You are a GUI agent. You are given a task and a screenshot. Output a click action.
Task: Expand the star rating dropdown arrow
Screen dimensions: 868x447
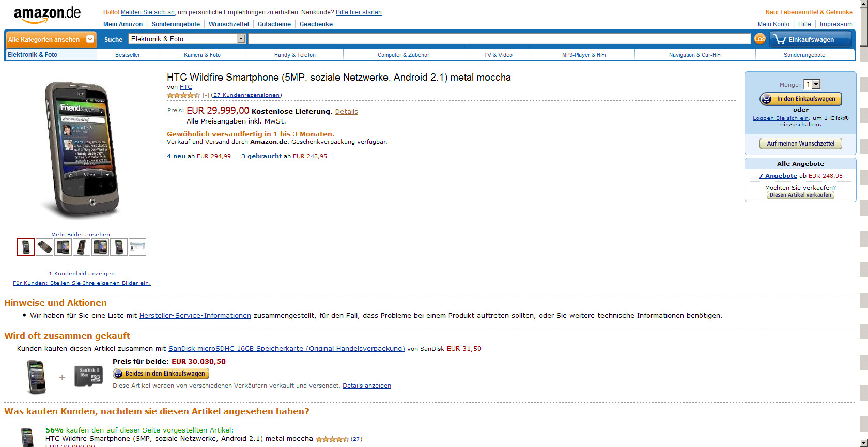[x=206, y=95]
